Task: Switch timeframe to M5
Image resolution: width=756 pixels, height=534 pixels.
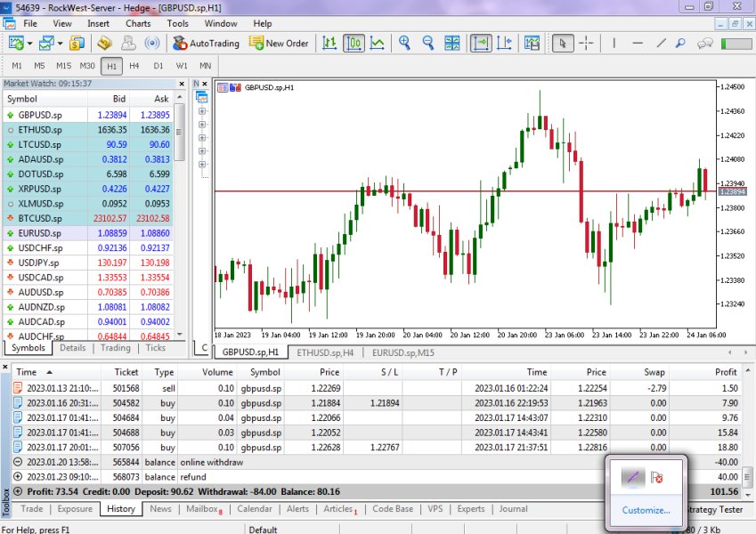Action: pyautogui.click(x=39, y=66)
